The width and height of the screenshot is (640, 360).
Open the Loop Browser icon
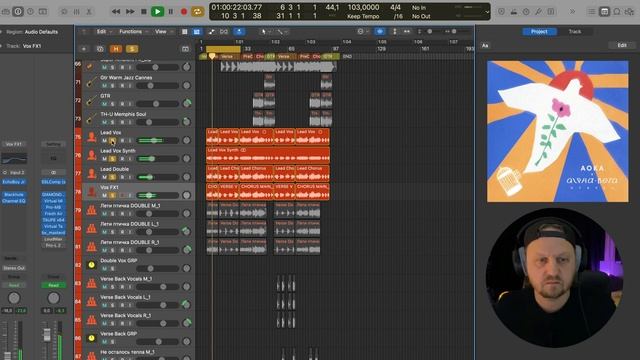pyautogui.click(x=617, y=12)
